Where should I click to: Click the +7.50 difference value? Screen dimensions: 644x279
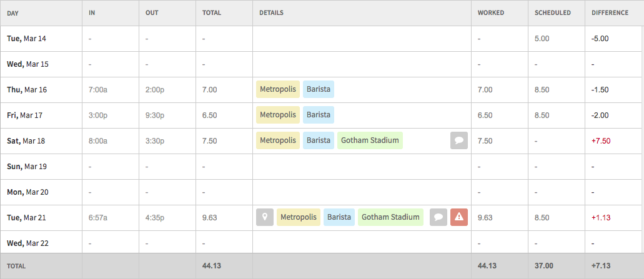(601, 140)
